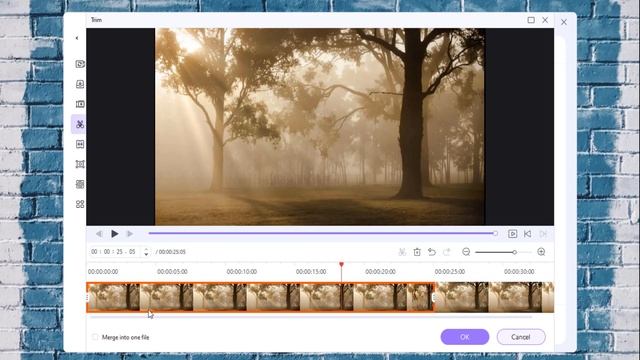The width and height of the screenshot is (640, 360).
Task: Click the Cancel button
Action: coord(521,337)
